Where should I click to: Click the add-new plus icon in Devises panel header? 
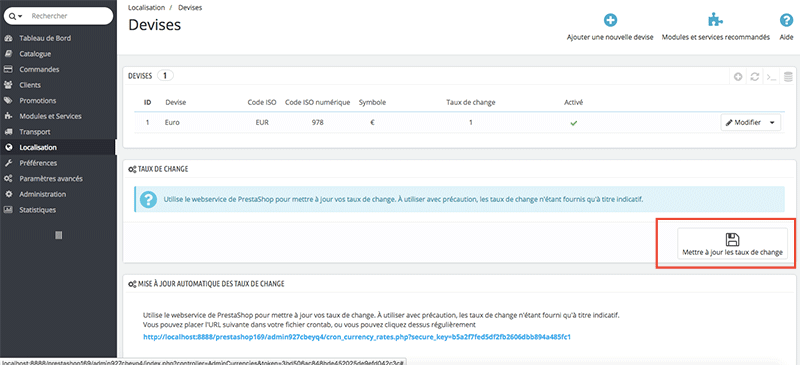coord(738,77)
